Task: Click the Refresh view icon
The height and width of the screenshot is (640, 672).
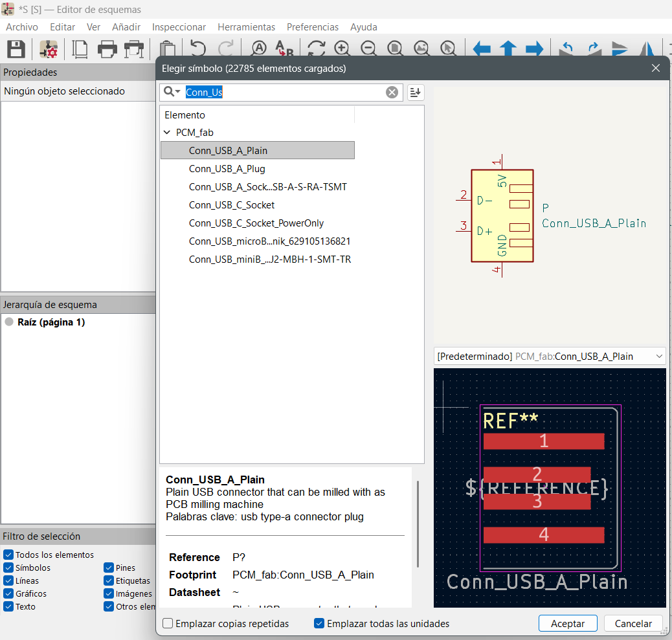Action: (x=316, y=49)
